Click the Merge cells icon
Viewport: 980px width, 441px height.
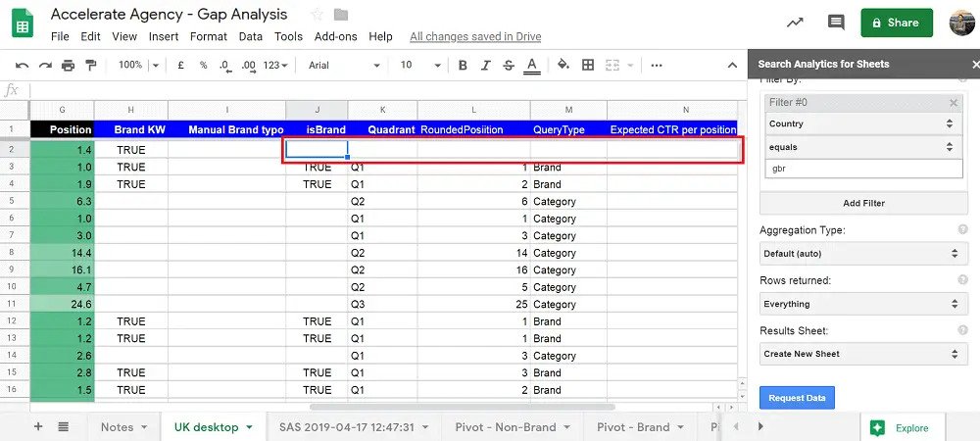click(x=612, y=65)
